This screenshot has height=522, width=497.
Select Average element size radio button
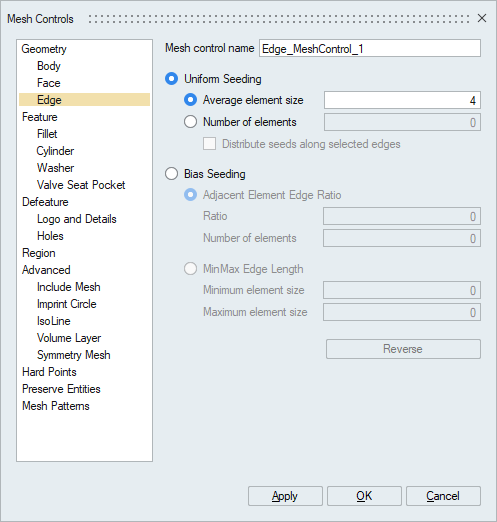coord(190,100)
